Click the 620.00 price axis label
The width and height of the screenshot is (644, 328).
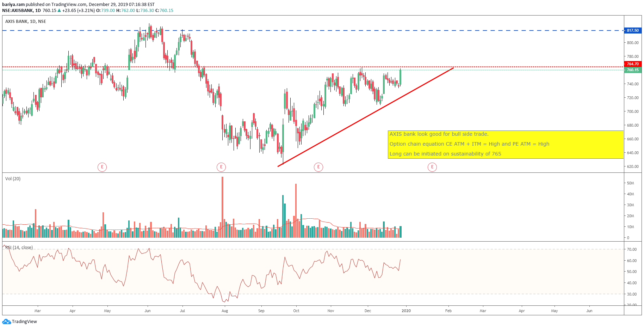[x=633, y=166]
